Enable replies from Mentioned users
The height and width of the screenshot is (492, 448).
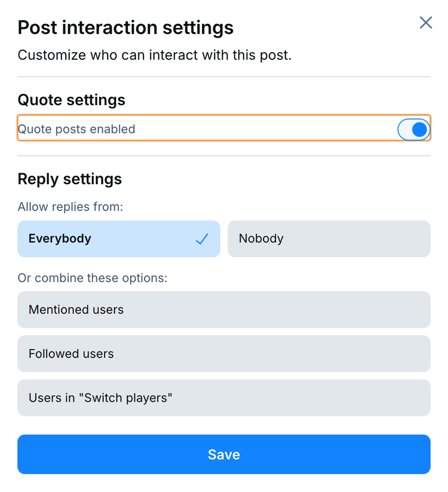pyautogui.click(x=224, y=310)
